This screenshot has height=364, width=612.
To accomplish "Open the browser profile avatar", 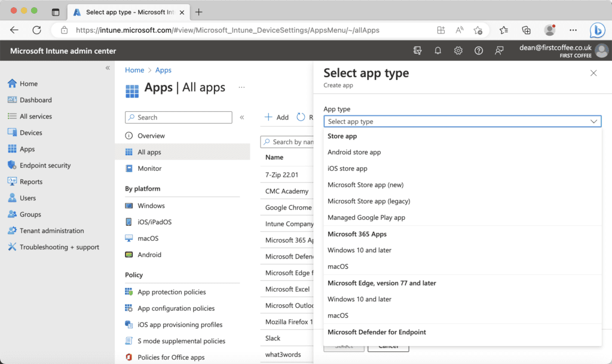I will point(550,30).
